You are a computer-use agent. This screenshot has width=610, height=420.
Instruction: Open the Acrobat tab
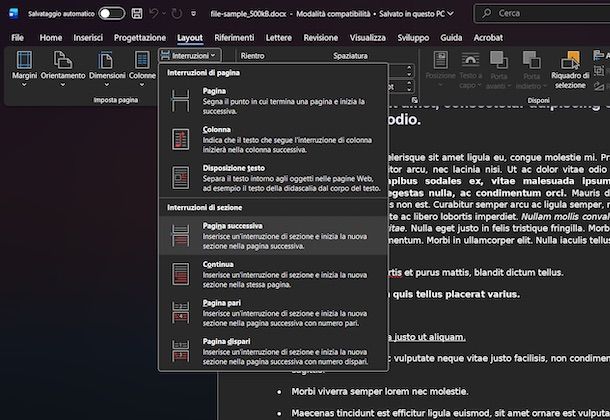pyautogui.click(x=488, y=38)
